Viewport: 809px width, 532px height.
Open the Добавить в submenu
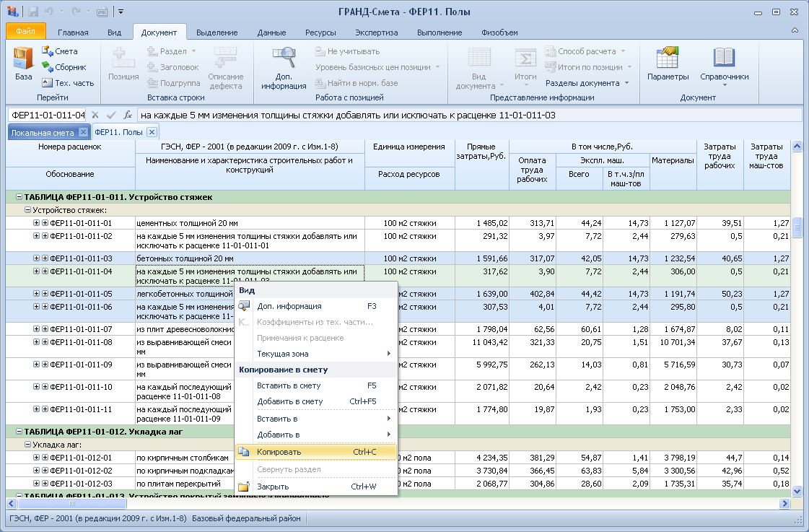tap(316, 435)
